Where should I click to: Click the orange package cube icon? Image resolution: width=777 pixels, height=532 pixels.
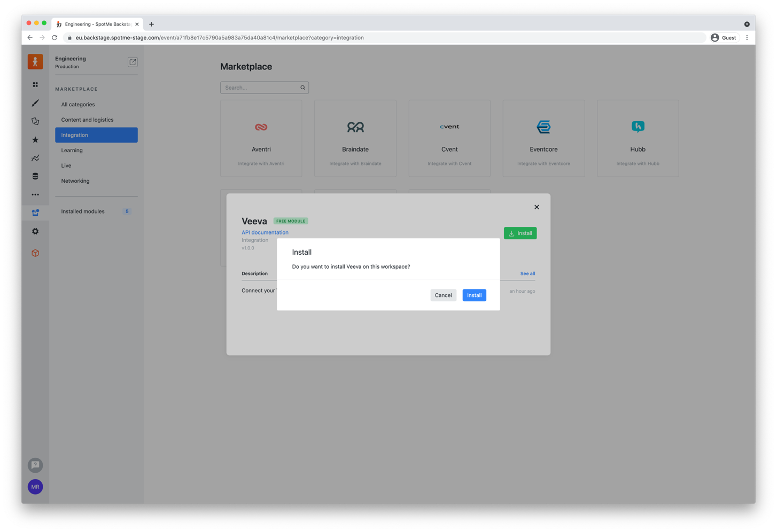click(35, 253)
